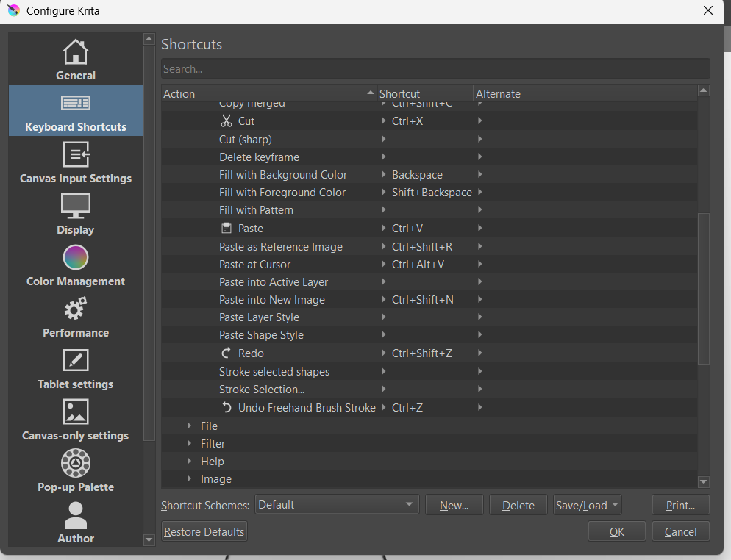Click the shortcuts list scroll up arrow
Screen dimensions: 731x560
coord(704,90)
